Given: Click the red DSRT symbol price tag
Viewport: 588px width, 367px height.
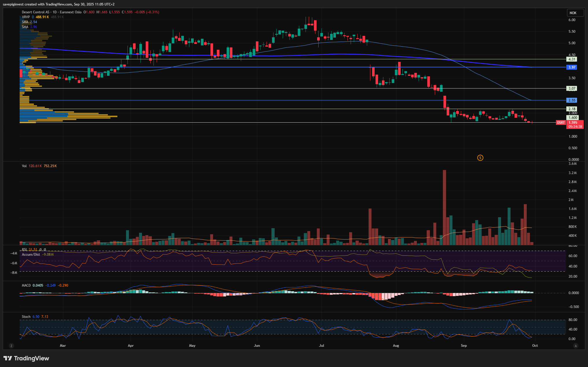Looking at the screenshot, I should tap(561, 123).
